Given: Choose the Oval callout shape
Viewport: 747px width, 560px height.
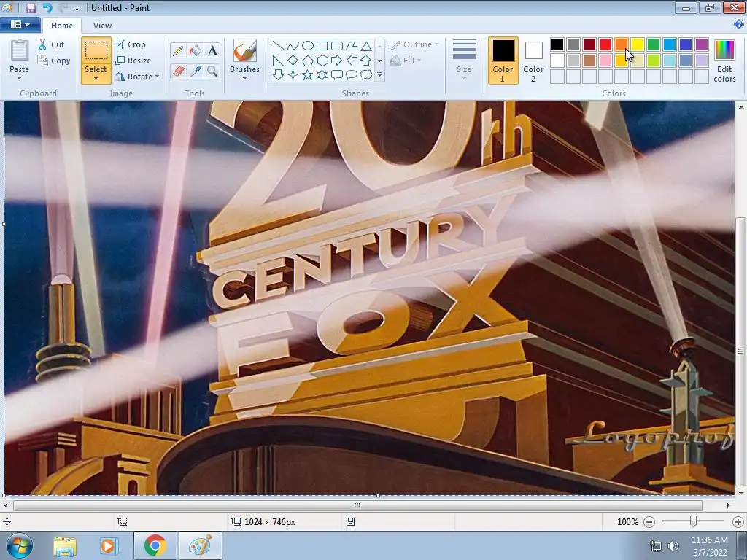Looking at the screenshot, I should tap(352, 75).
